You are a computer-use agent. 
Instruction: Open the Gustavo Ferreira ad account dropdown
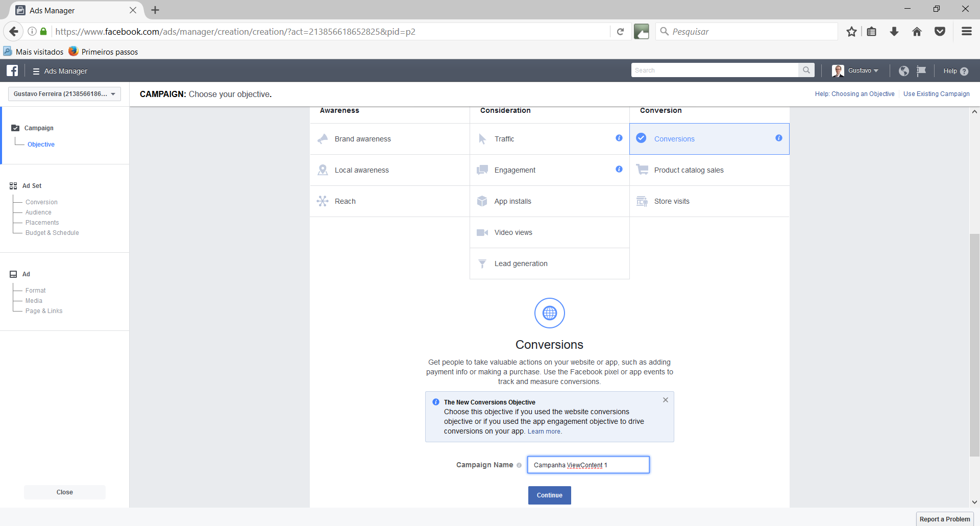pyautogui.click(x=64, y=94)
